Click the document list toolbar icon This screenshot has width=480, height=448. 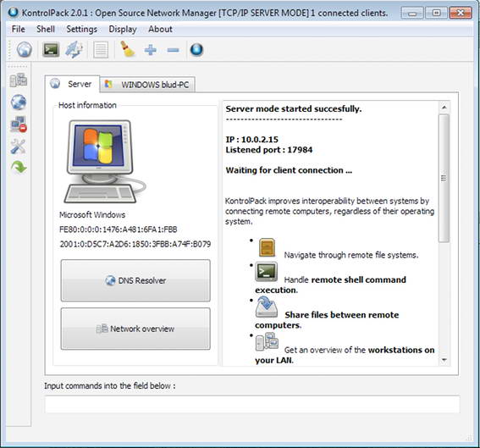tap(101, 50)
